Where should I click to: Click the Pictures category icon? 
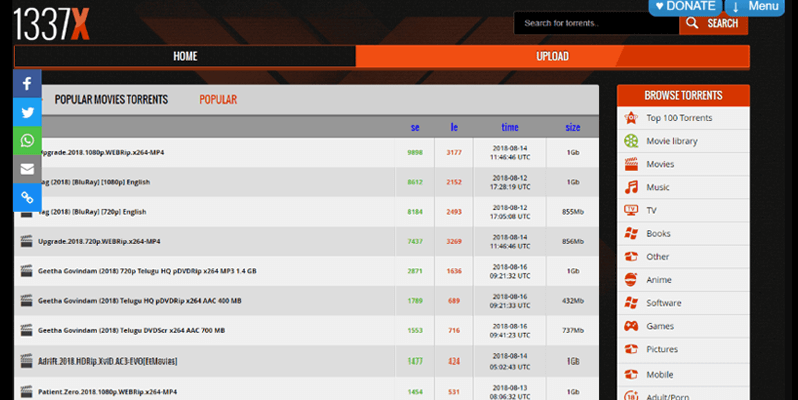pos(631,349)
